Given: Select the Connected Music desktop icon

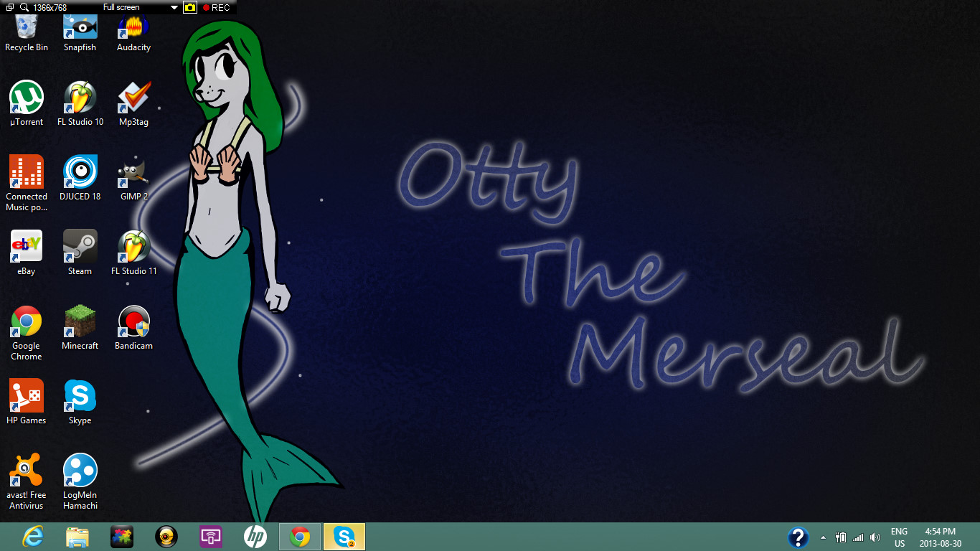Looking at the screenshot, I should 27,183.
